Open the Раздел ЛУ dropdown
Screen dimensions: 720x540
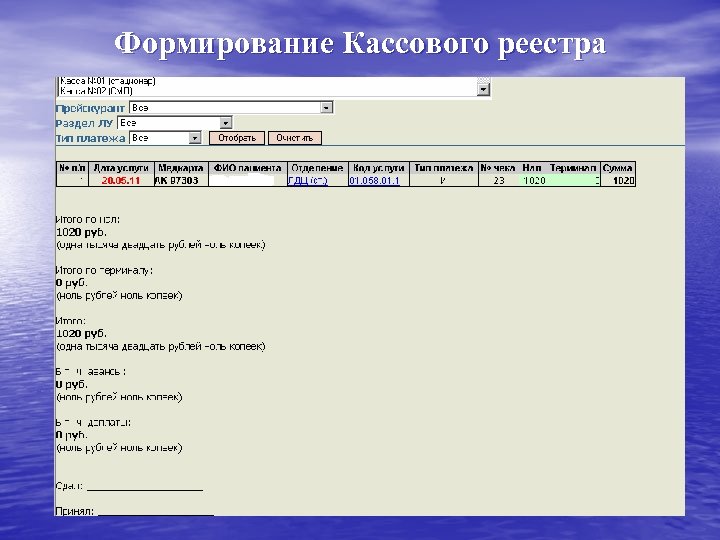click(x=174, y=123)
